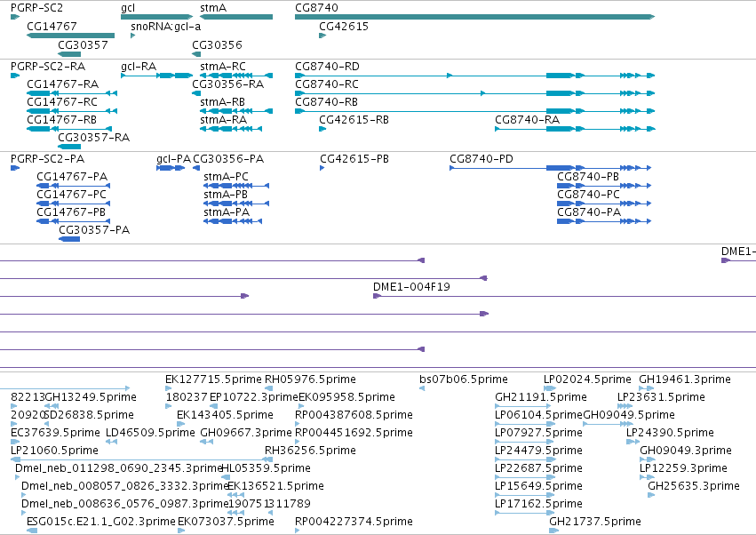Click the GH19461.3prime EST label
756x535 pixels.
coord(685,379)
